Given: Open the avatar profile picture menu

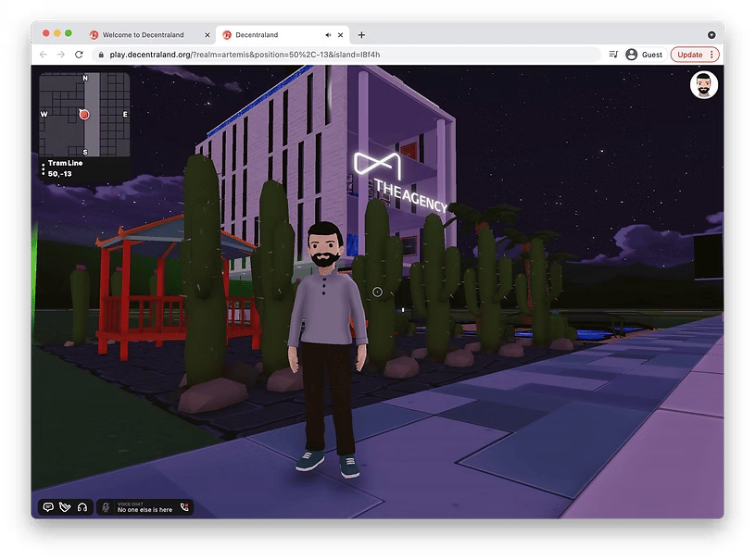Looking at the screenshot, I should point(703,85).
